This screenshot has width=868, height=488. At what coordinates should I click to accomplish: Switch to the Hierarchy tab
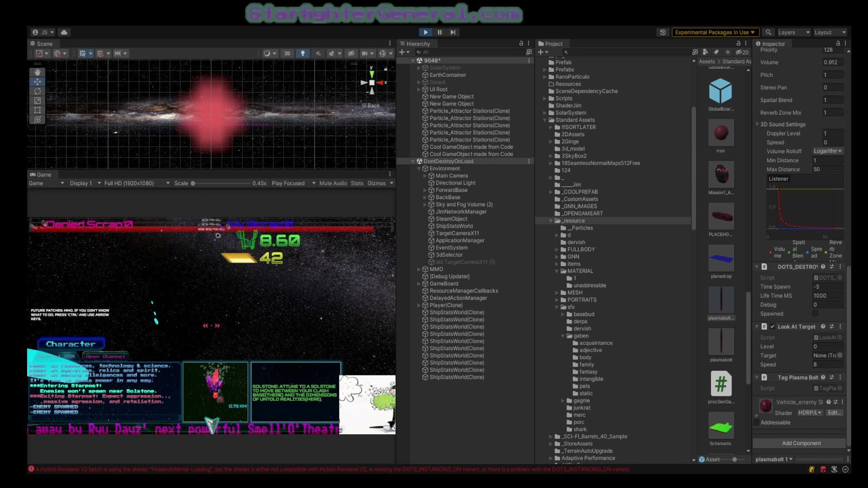[414, 44]
